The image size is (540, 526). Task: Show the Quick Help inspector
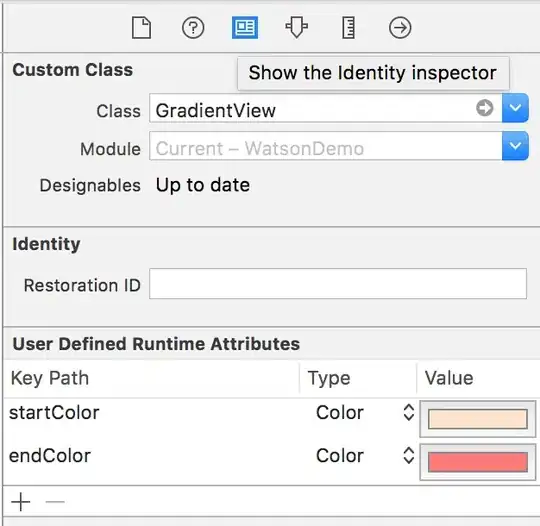(x=193, y=28)
